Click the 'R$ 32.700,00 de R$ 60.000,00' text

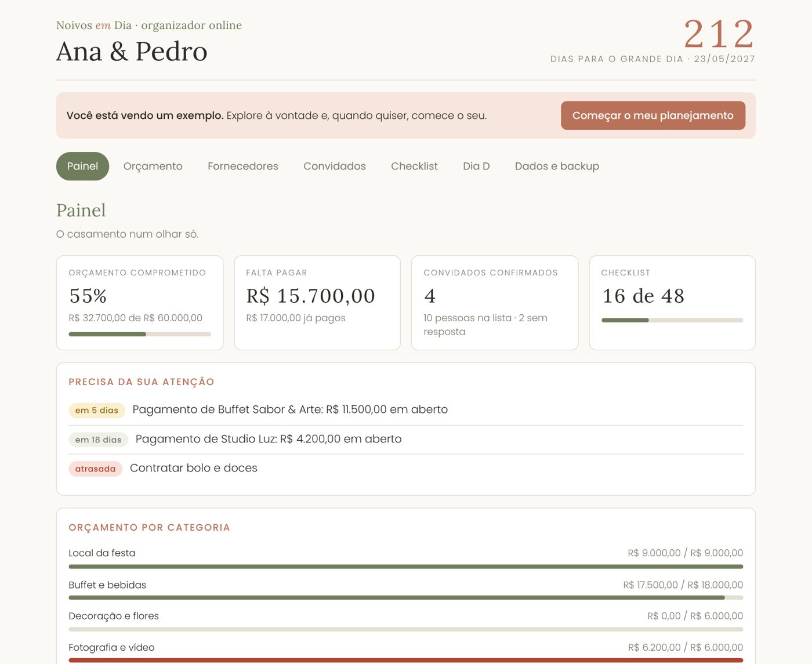click(135, 318)
